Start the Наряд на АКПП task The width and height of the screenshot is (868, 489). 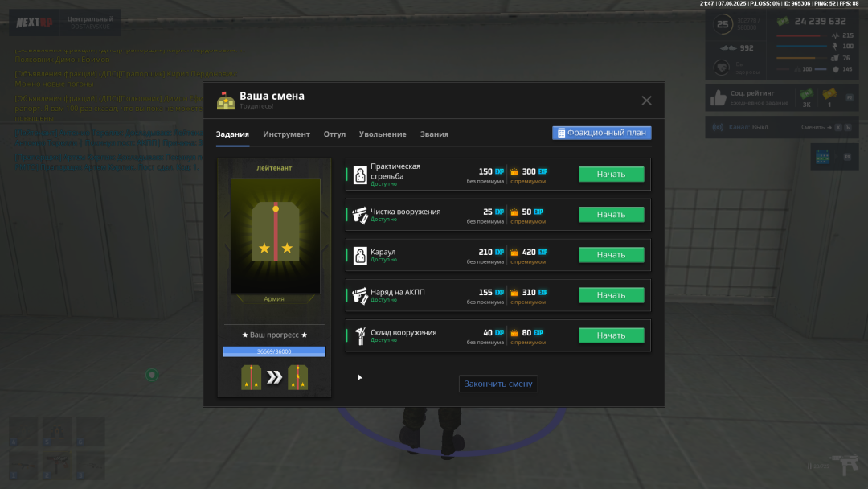(611, 295)
